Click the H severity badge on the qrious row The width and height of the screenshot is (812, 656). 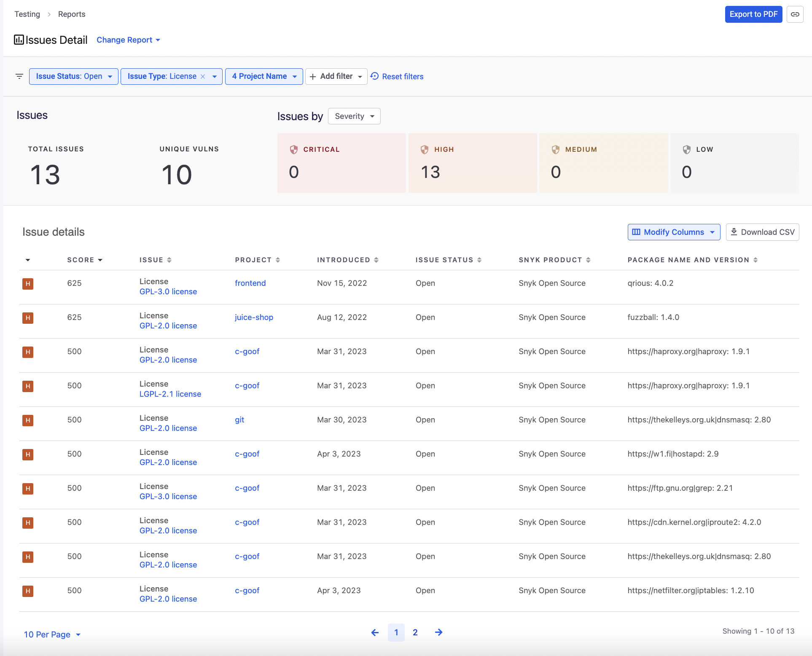point(27,284)
